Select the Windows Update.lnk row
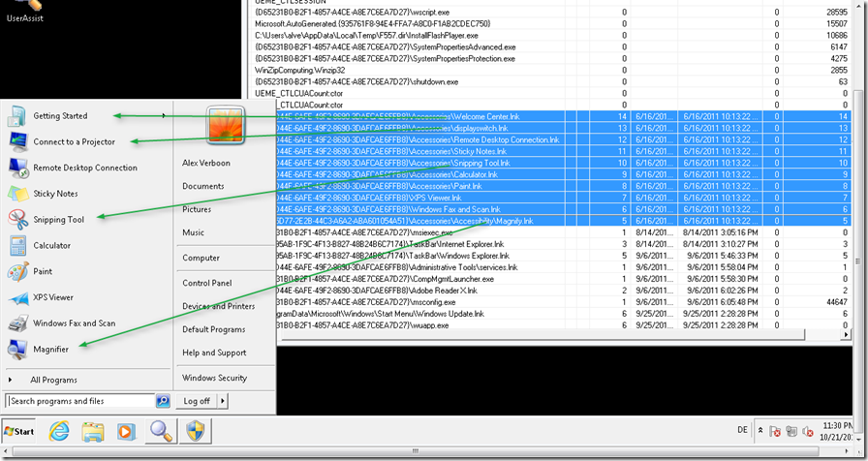 [x=563, y=314]
